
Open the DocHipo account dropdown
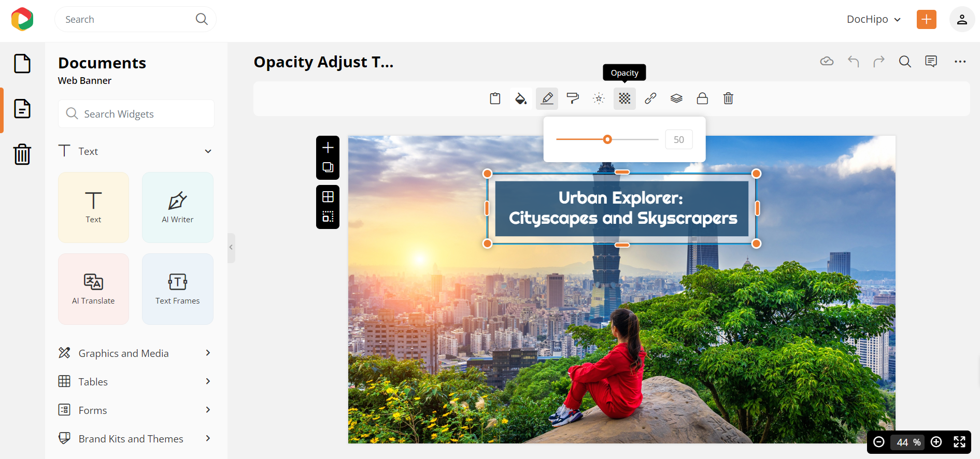pos(874,19)
